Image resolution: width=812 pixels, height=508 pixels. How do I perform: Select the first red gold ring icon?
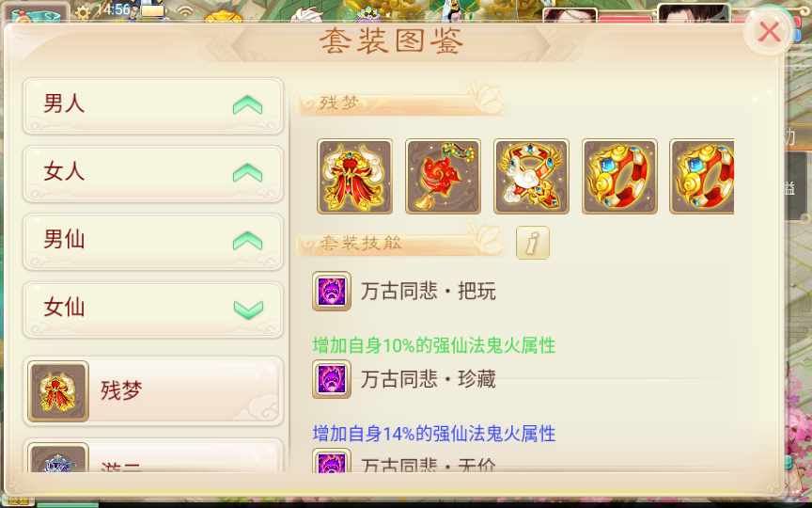pos(620,176)
